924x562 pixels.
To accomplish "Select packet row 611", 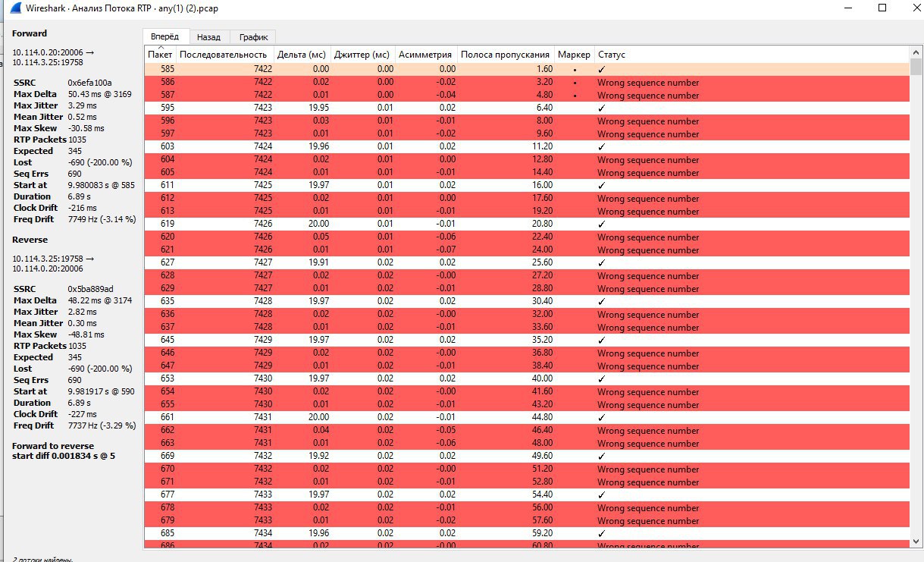I will [527, 185].
